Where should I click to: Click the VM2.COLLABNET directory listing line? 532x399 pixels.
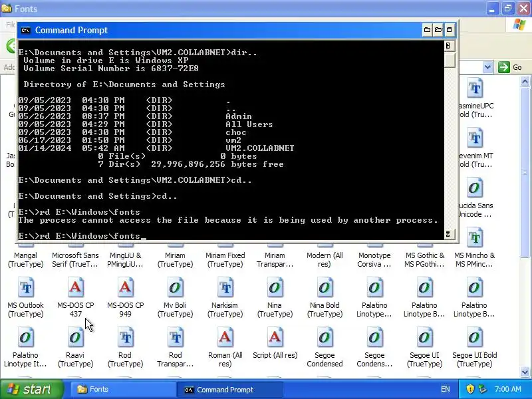(156, 148)
